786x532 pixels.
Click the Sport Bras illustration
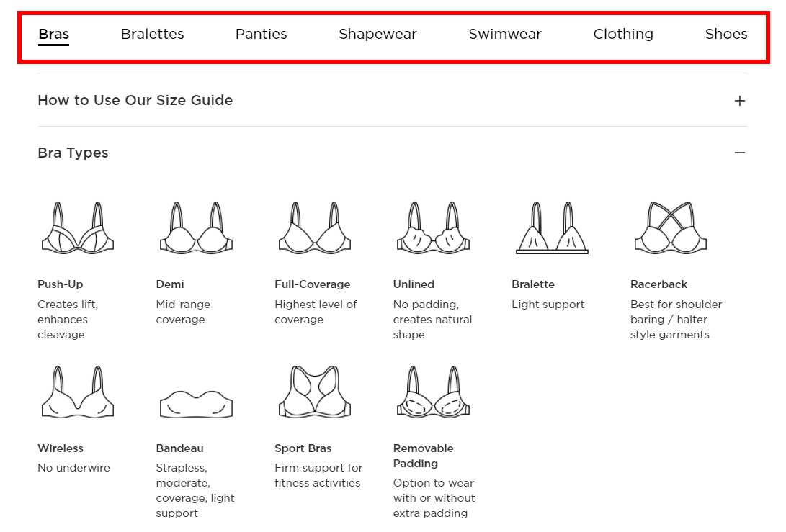(x=315, y=392)
